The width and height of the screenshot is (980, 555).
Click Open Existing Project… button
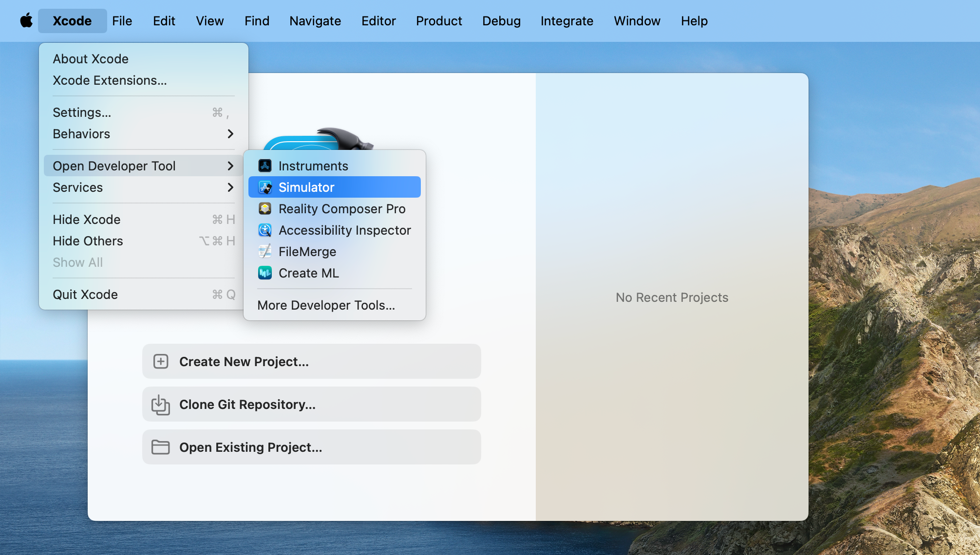point(312,447)
